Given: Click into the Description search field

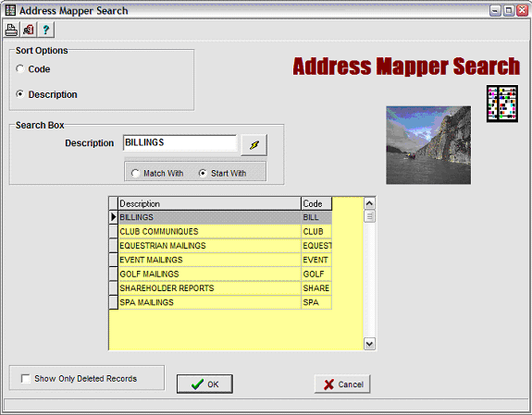Looking at the screenshot, I should coord(179,142).
